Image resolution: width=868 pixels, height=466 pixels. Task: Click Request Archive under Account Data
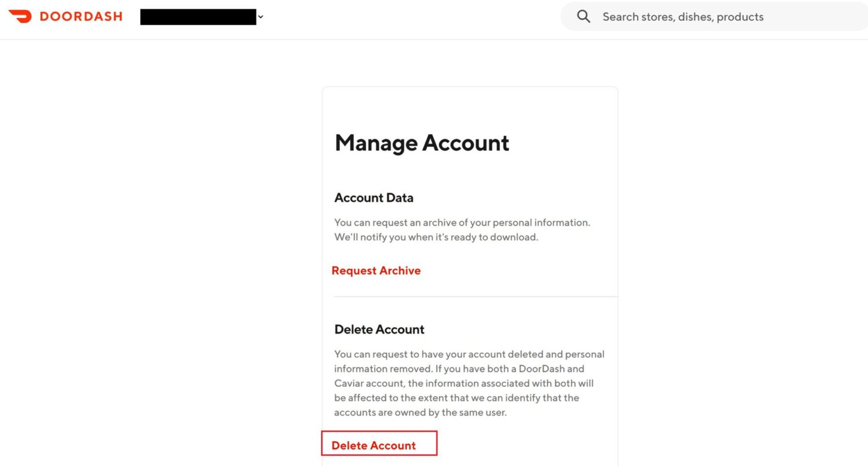pyautogui.click(x=376, y=271)
